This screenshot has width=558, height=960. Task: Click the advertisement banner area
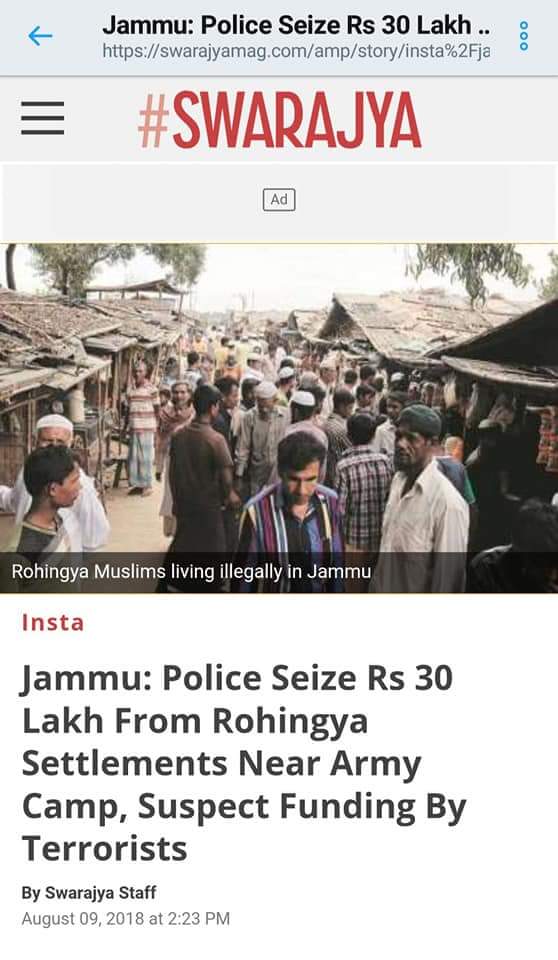click(x=279, y=203)
